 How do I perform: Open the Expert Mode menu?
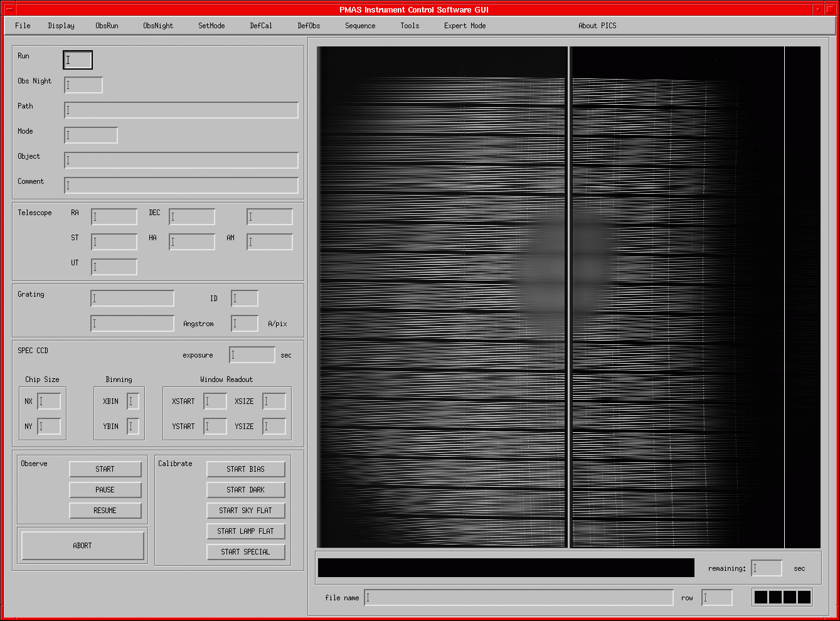pos(464,26)
